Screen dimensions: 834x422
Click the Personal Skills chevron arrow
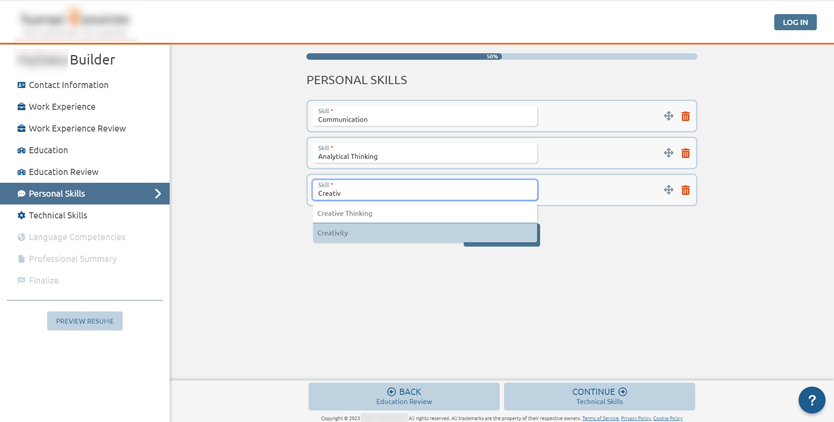click(157, 194)
